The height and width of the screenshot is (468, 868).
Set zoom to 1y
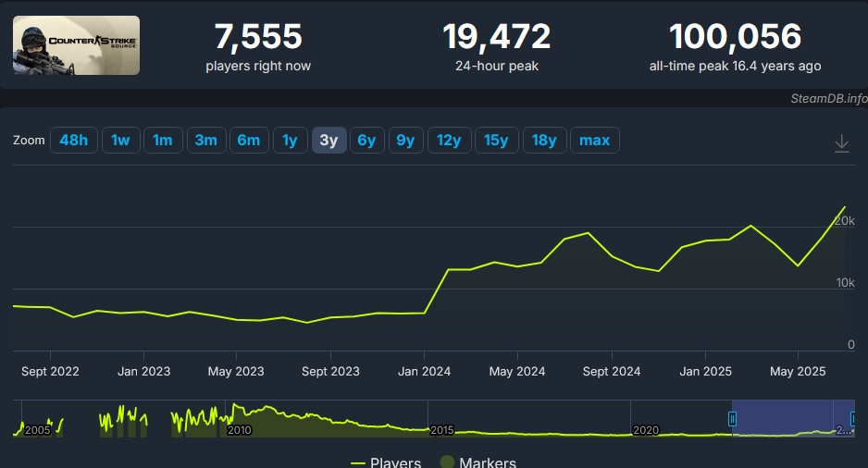pos(290,140)
